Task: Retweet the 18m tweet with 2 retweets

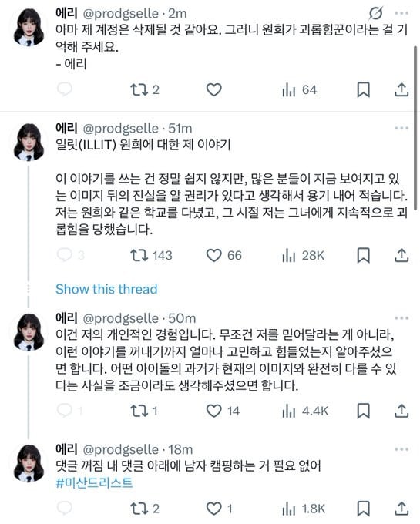Action: (139, 509)
